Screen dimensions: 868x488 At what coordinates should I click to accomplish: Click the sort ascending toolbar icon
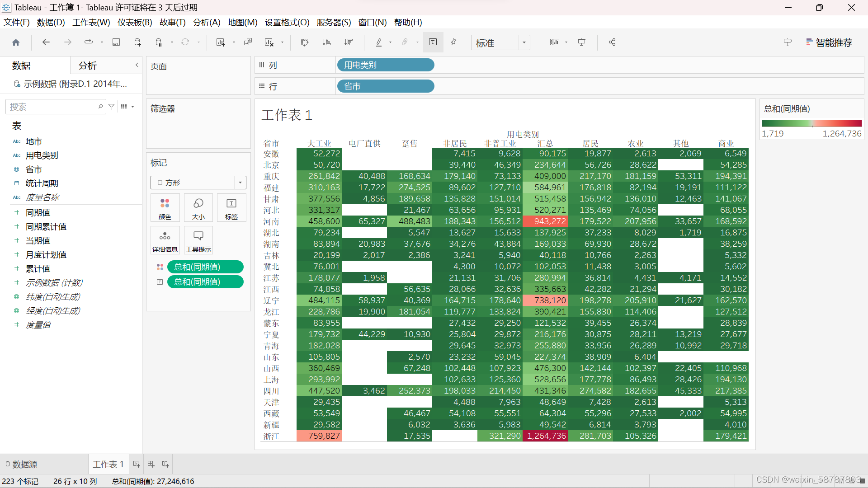pyautogui.click(x=326, y=42)
